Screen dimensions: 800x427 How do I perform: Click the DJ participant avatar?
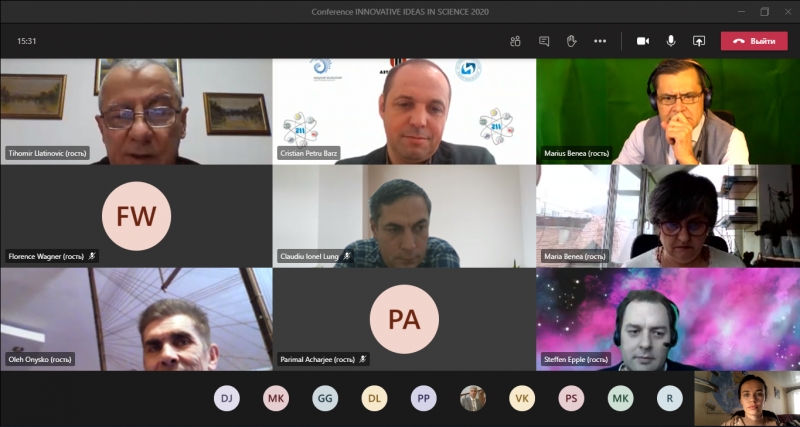(x=227, y=398)
